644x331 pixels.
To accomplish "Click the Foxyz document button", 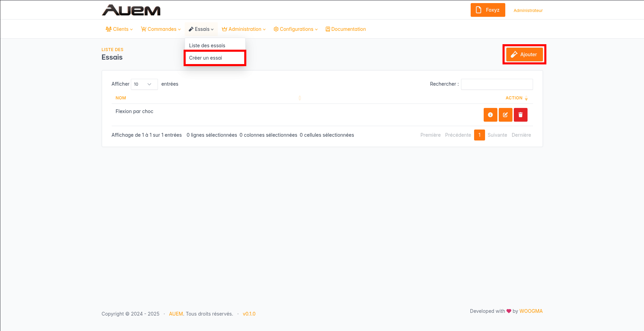I will click(487, 10).
